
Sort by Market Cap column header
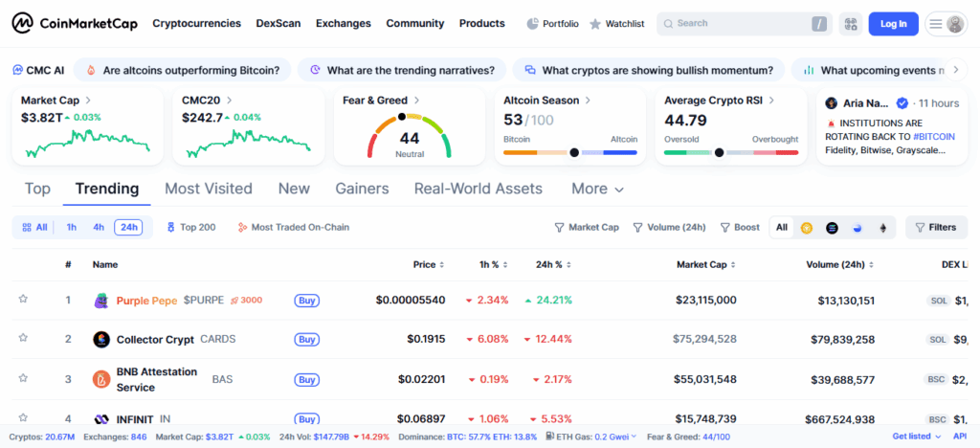(x=706, y=265)
